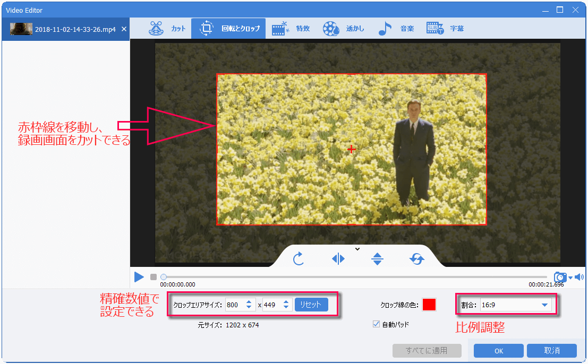588x364 pixels.
Task: Stop the video playback
Action: [154, 277]
